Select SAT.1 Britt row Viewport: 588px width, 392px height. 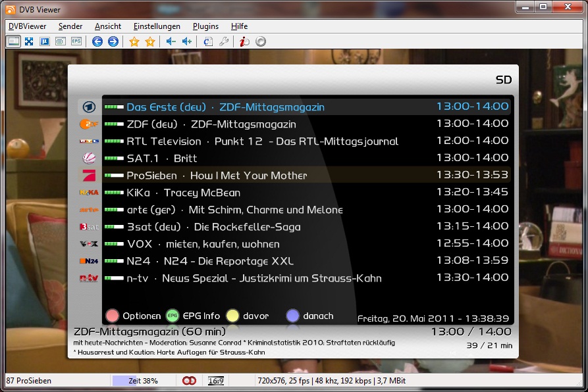point(307,159)
